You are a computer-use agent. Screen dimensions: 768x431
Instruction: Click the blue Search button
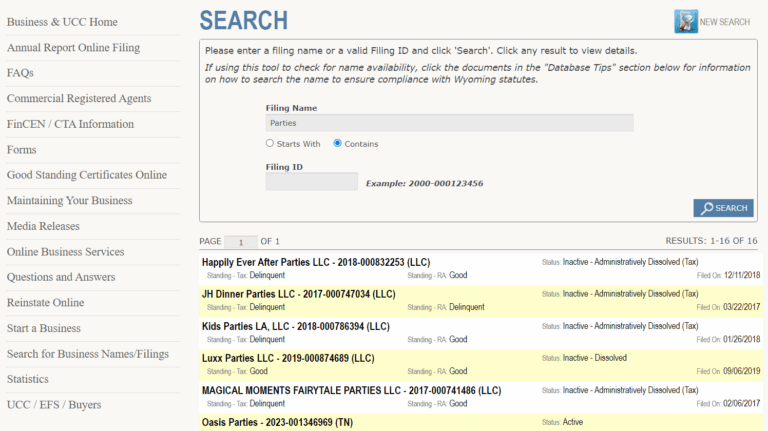tap(723, 208)
